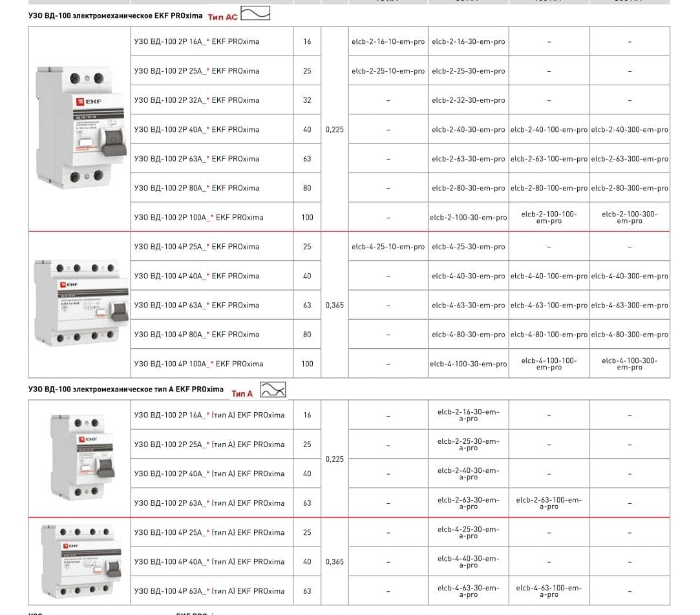Click the 'УЗО ВД-100 электромеханическое тип А' heading
This screenshot has width=700, height=615.
(126, 390)
